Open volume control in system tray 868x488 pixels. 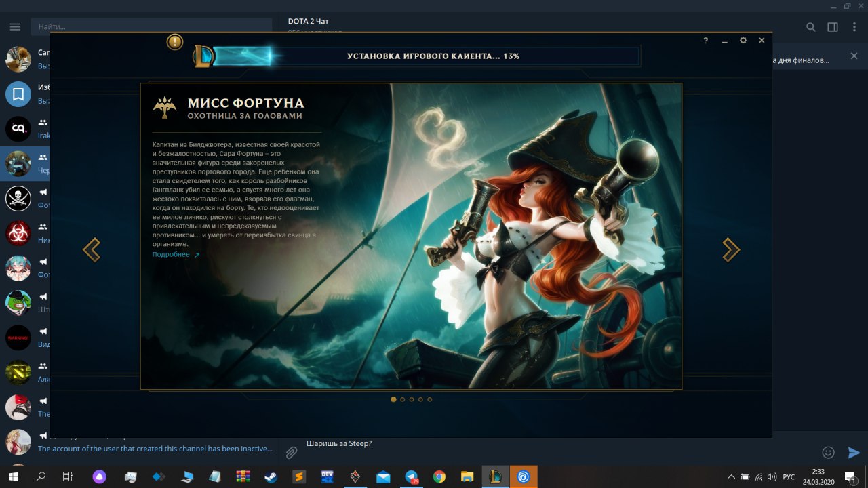click(772, 476)
